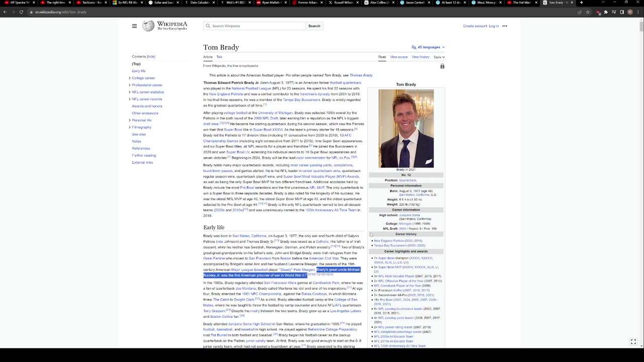Open Junípero Serra link in infobox
The width and height of the screenshot is (644, 362).
[410, 215]
